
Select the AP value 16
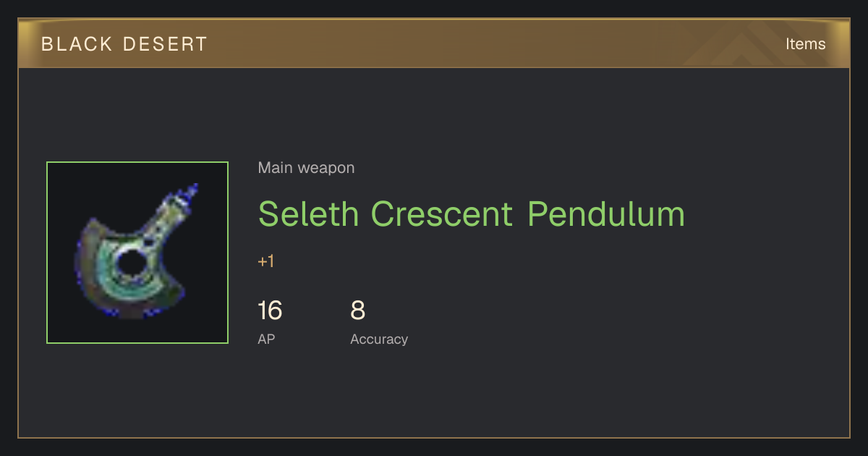click(x=270, y=311)
